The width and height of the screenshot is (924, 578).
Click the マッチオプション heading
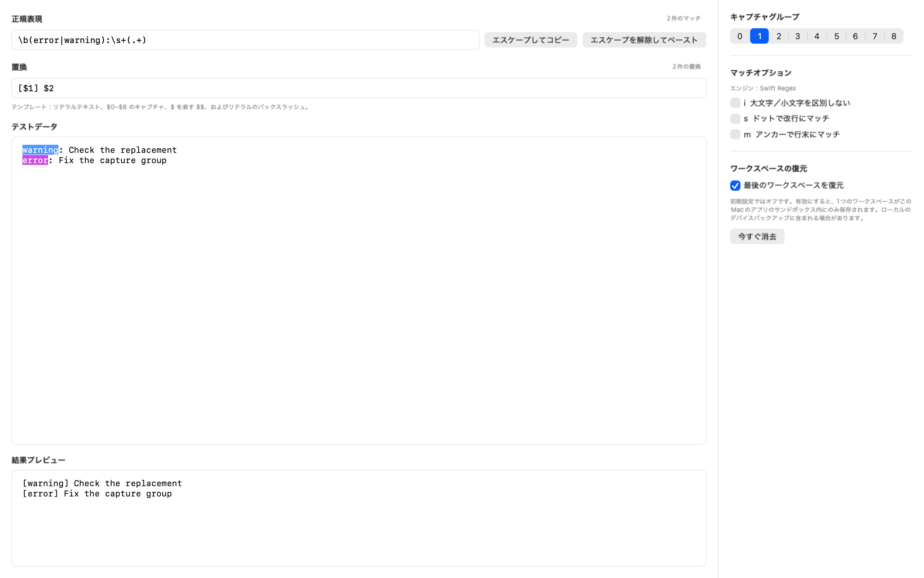[761, 73]
